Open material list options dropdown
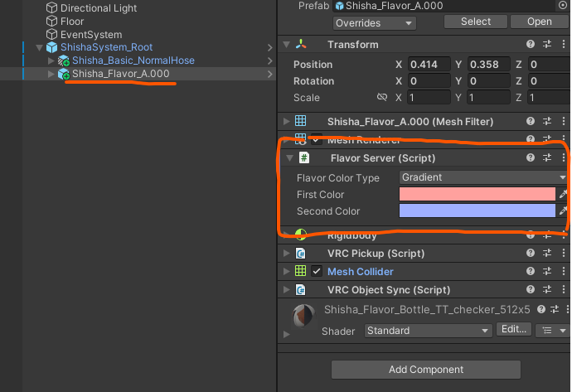 point(554,331)
